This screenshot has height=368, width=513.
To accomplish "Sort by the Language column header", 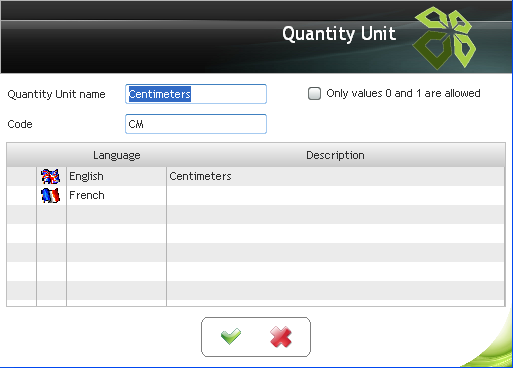I will point(117,155).
